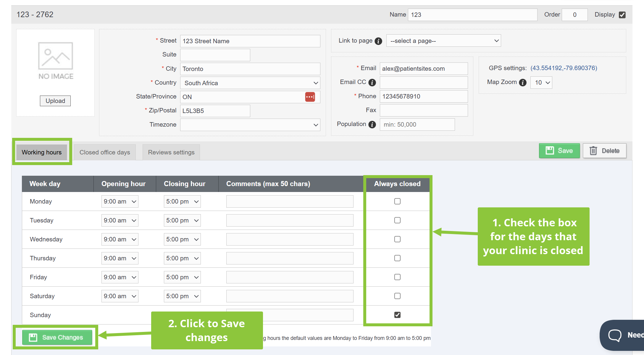644x355 pixels.
Task: Toggle the Display checkbox
Action: [622, 15]
